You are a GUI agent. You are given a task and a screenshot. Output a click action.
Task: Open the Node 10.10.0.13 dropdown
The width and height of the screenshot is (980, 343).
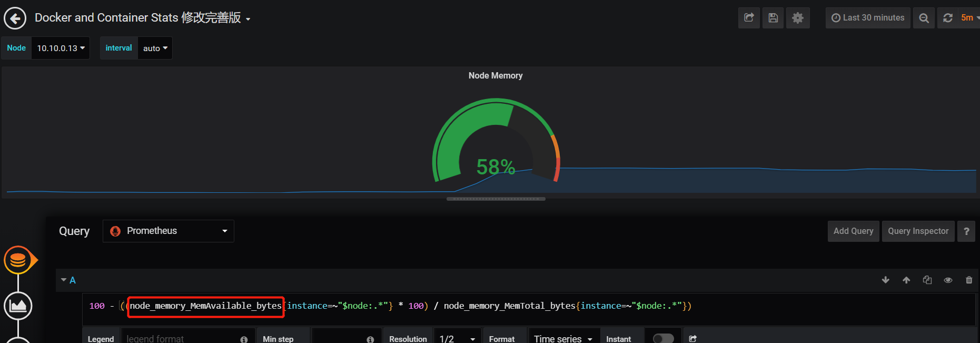coord(61,48)
